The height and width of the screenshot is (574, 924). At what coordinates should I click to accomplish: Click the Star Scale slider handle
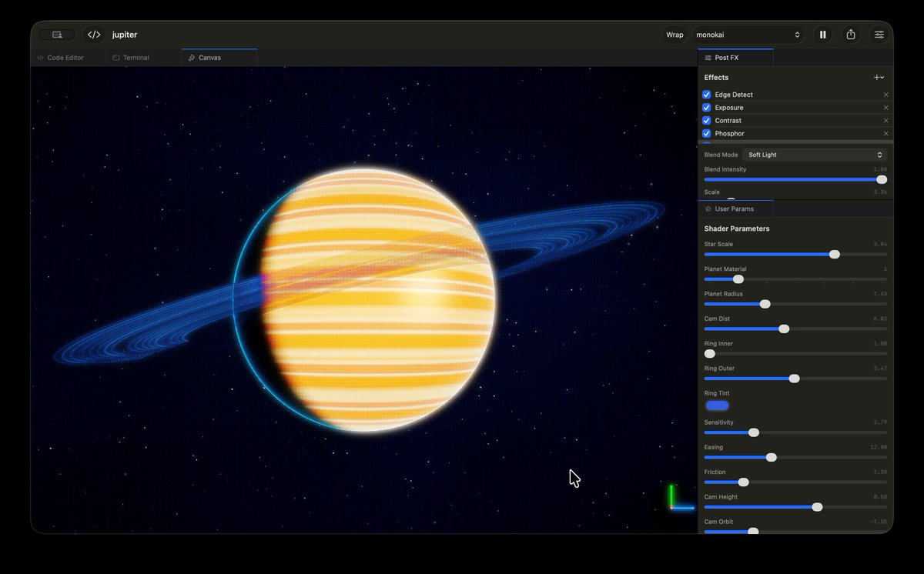point(835,254)
